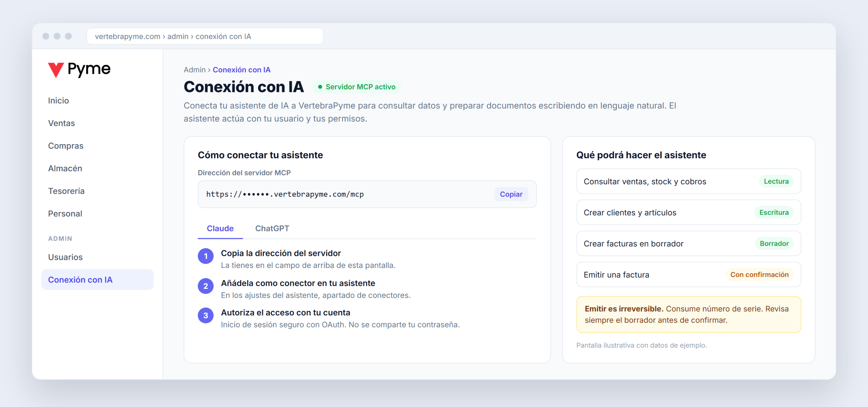Click the VertebraPyme logo

click(x=79, y=69)
